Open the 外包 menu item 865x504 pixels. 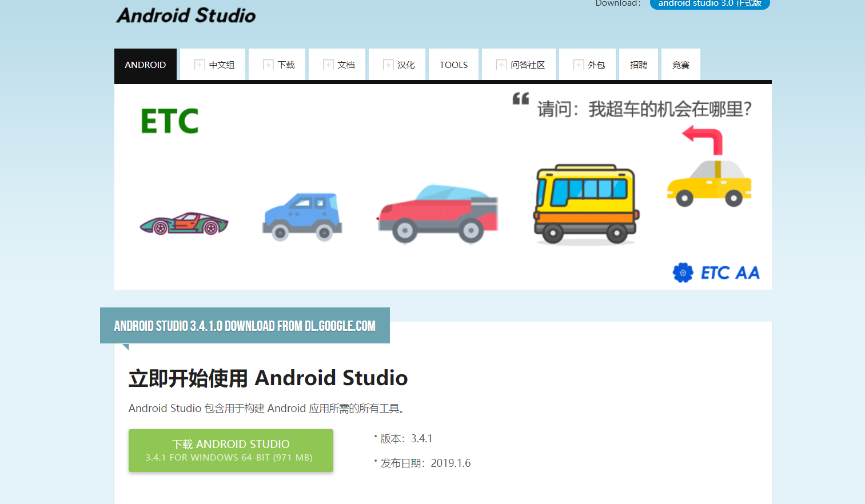(x=588, y=65)
